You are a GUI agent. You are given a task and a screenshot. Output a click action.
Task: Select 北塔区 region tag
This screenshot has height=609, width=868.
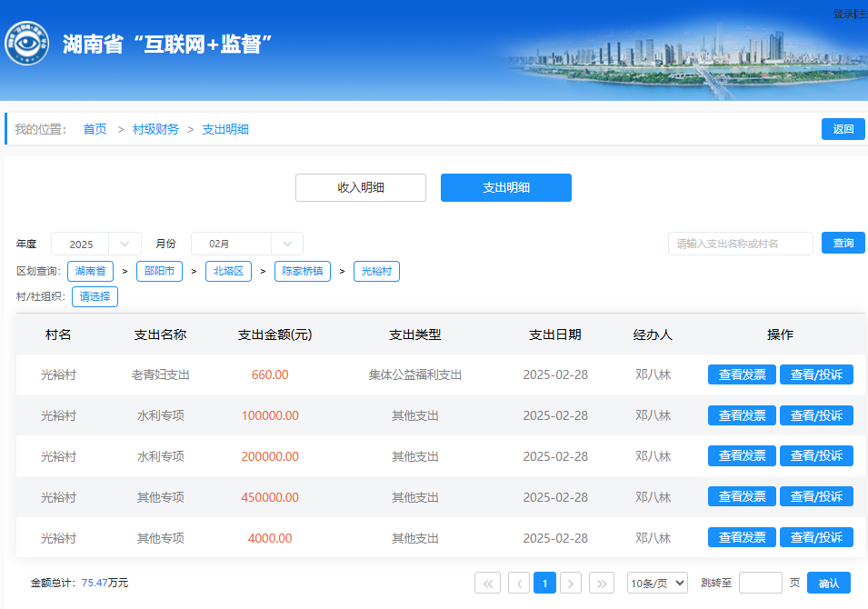(229, 271)
